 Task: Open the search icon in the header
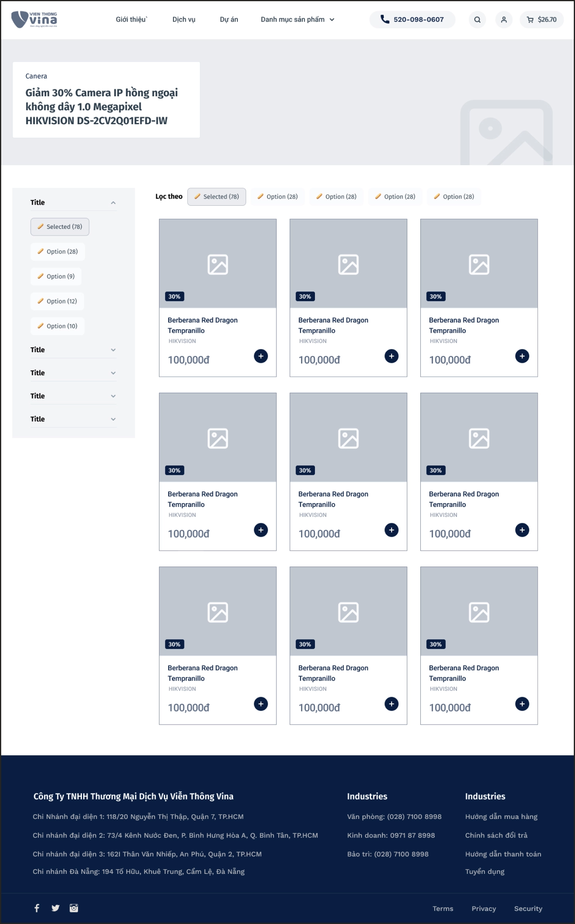(x=477, y=19)
